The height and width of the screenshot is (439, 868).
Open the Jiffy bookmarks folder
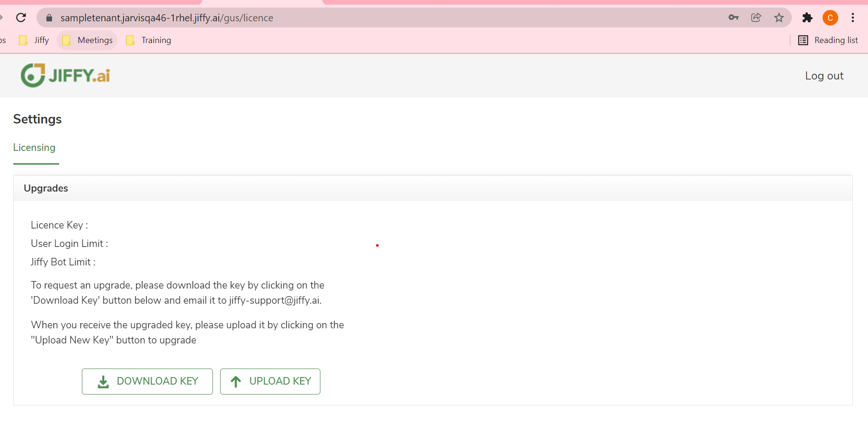click(34, 40)
